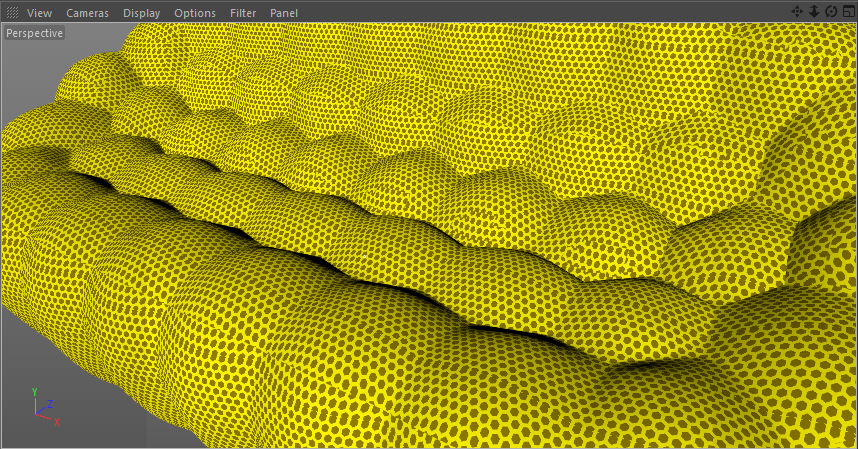This screenshot has width=858, height=449.
Task: Click the green Y axis label
Action: [x=34, y=392]
